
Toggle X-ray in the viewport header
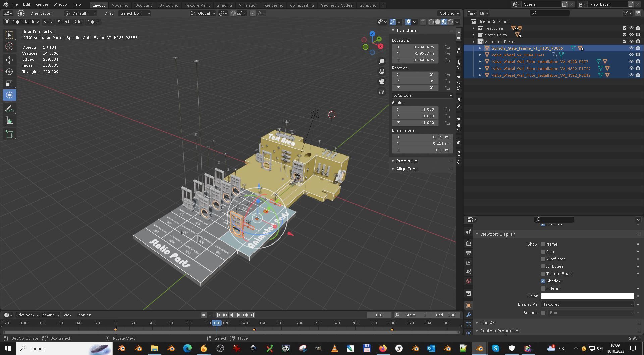click(x=423, y=22)
